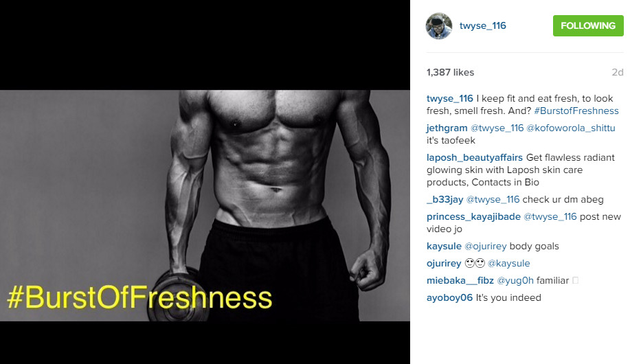630x364 pixels.
Task: Click the @kofoworola_shittu mention
Action: point(570,128)
